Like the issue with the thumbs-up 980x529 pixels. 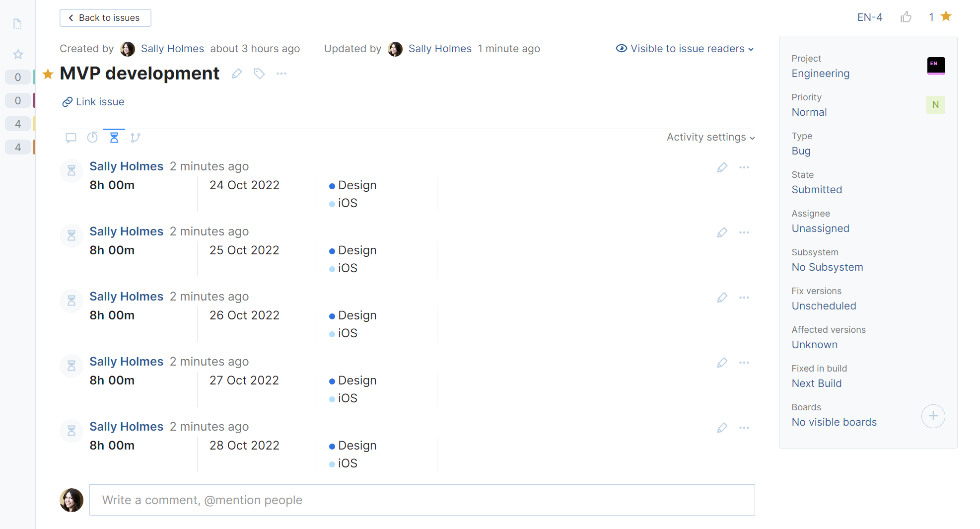click(x=906, y=17)
